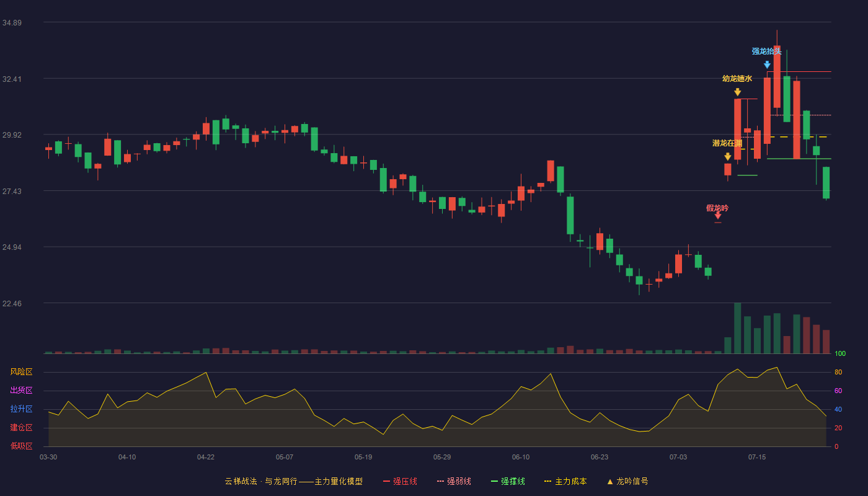Click the 60 value on the indicator axis

click(838, 391)
